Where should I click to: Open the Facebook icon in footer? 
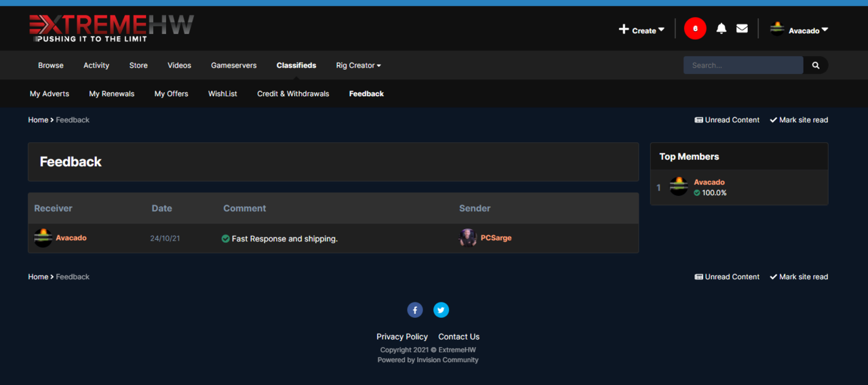415,310
